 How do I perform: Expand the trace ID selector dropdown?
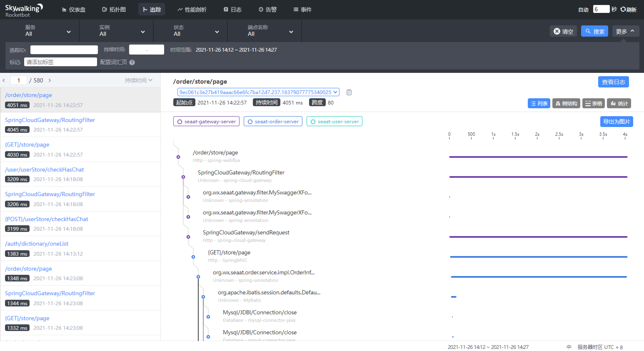pos(258,92)
